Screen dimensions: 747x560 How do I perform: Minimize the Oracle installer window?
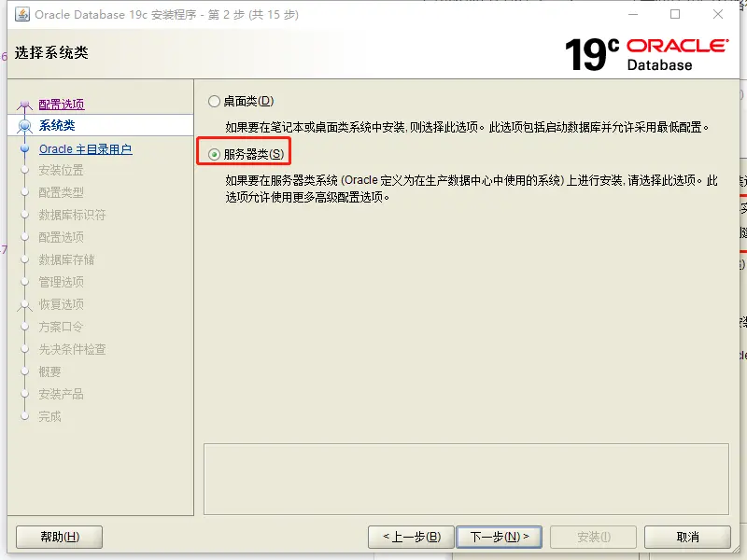tap(633, 14)
